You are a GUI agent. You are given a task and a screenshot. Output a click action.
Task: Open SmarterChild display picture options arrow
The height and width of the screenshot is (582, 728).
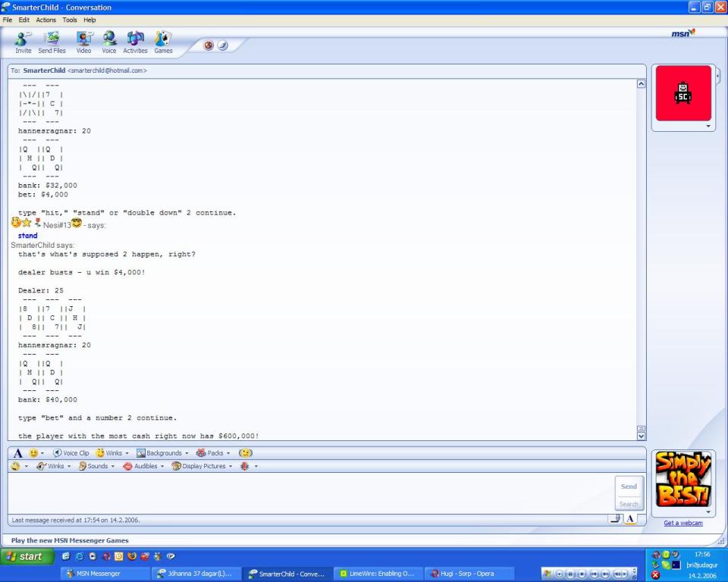tap(708, 127)
